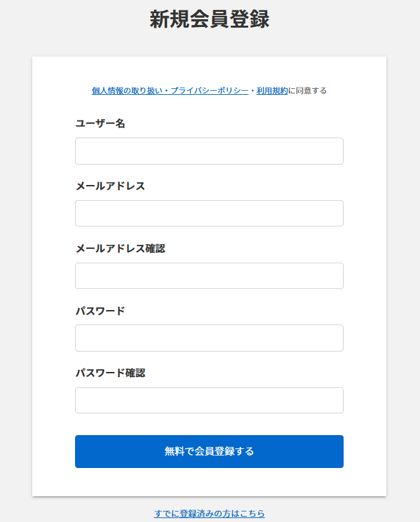Click the メールアドレス確認 field label
This screenshot has width=420, height=522.
point(120,248)
